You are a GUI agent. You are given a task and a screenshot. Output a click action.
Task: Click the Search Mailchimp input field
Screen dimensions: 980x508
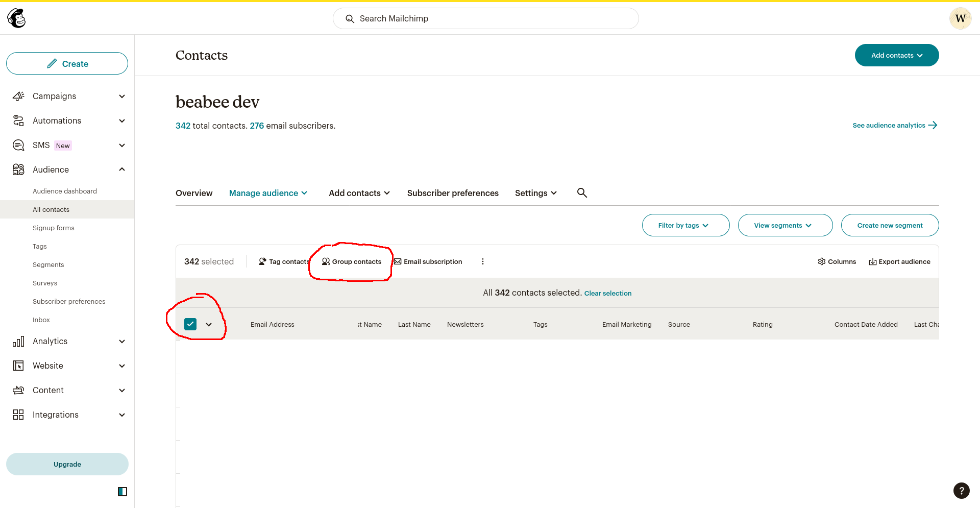pos(485,18)
